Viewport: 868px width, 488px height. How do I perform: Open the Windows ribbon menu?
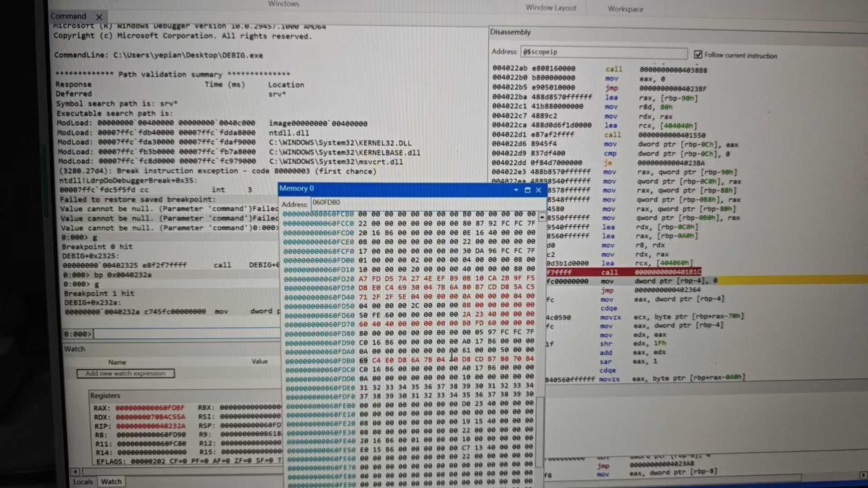tap(283, 4)
